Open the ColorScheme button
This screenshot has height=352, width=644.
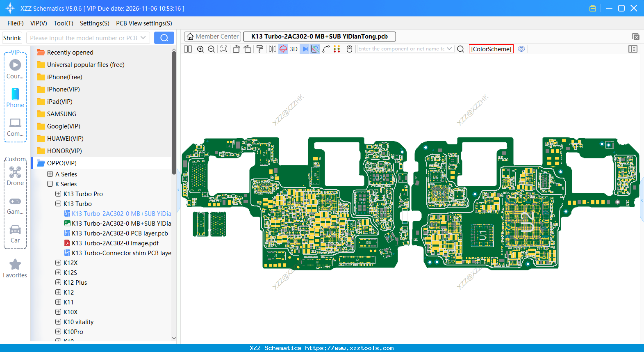point(491,49)
